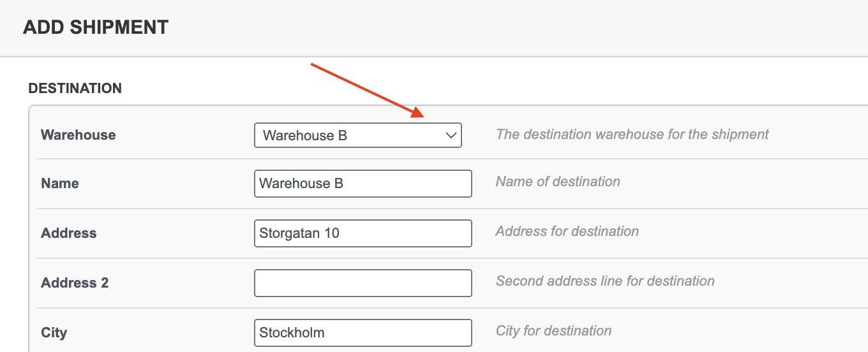Click the ADD SHIPMENT page heading

coord(96,27)
